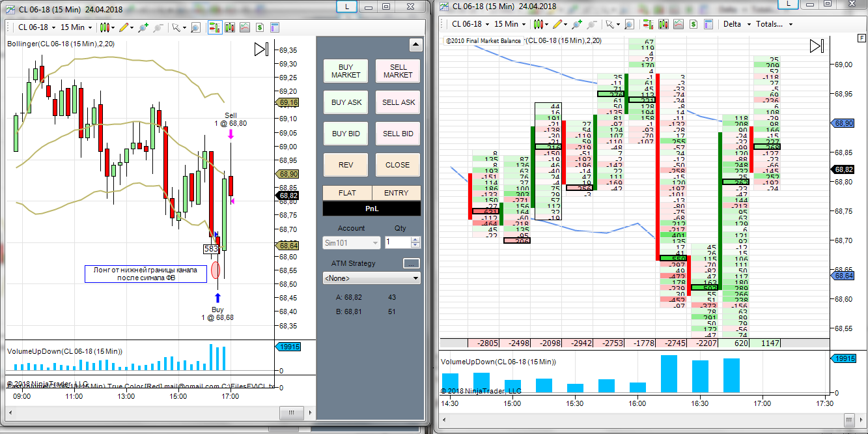Open the Data Series candle icon in right chart
Image resolution: width=868 pixels, height=434 pixels.
tap(663, 24)
